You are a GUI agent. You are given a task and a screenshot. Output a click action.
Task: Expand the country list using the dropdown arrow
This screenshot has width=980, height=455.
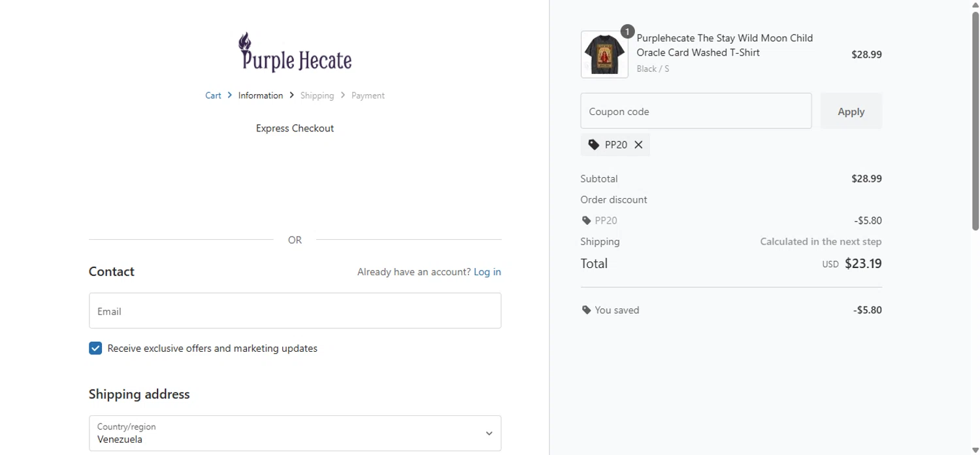pyautogui.click(x=489, y=433)
